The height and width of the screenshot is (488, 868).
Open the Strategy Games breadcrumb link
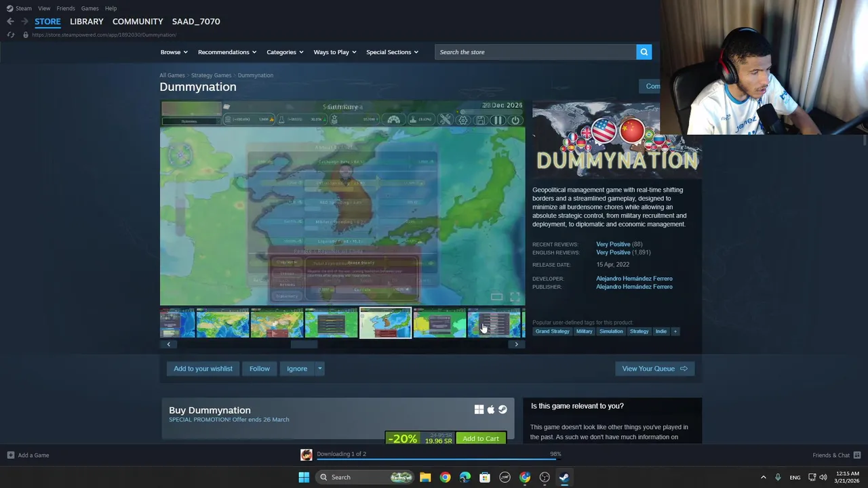point(211,75)
